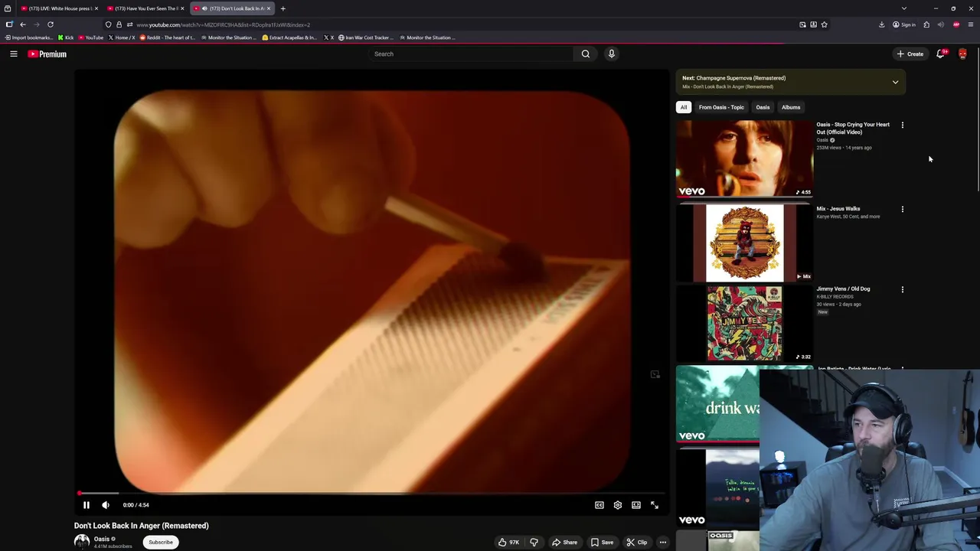Open the YouTube hamburger guide menu
The height and width of the screenshot is (551, 980).
point(14,54)
